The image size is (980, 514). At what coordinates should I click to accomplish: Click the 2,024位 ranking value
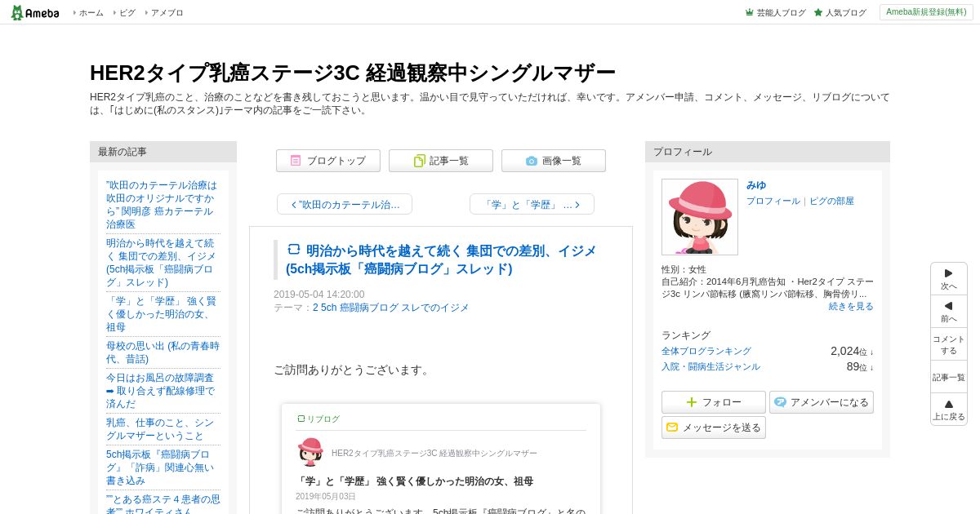(852, 351)
